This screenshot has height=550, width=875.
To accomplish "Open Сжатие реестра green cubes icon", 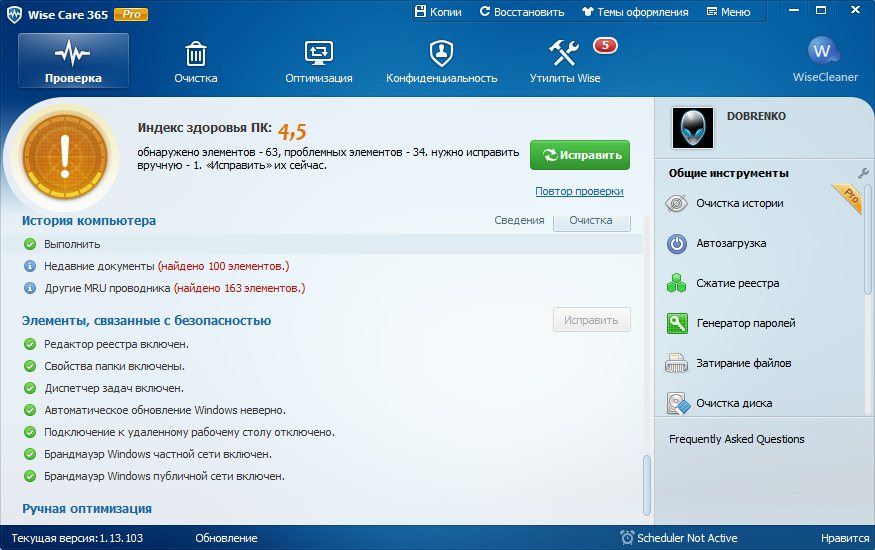I will tap(676, 283).
